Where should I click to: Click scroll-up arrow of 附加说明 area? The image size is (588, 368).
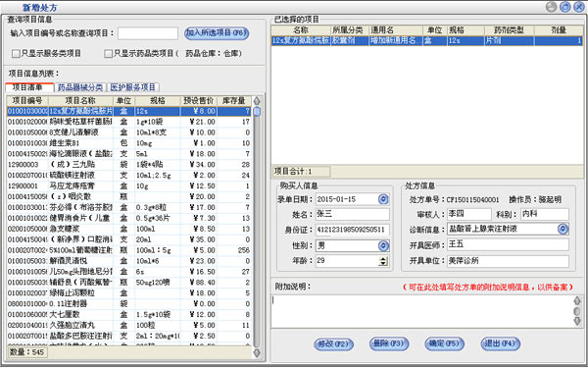[577, 300]
